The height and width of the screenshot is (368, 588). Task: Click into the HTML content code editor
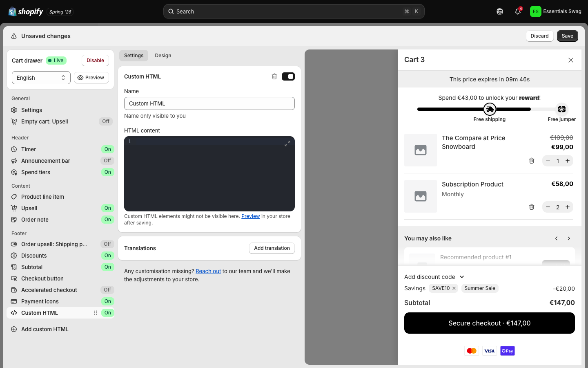(x=209, y=174)
